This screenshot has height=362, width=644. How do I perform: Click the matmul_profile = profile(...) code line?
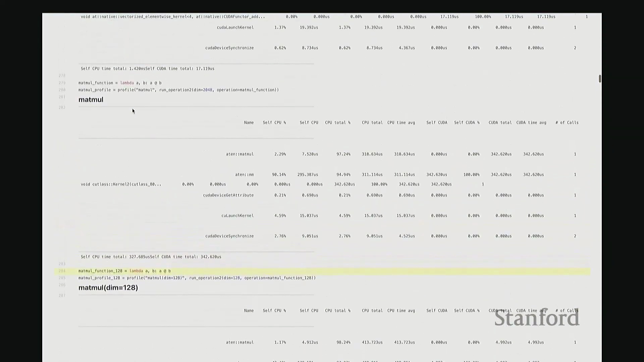pos(178,90)
